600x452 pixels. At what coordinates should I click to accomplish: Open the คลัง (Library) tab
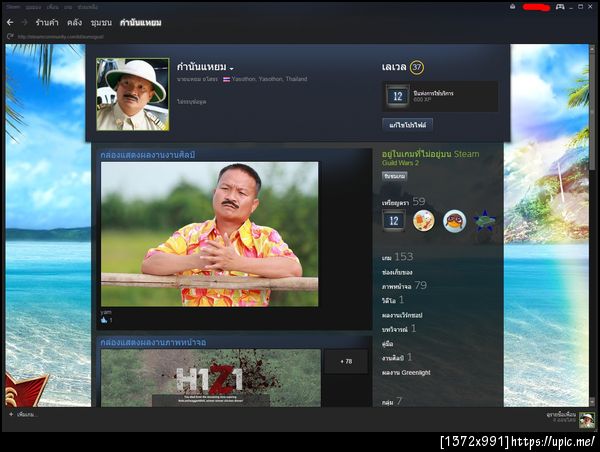point(74,23)
